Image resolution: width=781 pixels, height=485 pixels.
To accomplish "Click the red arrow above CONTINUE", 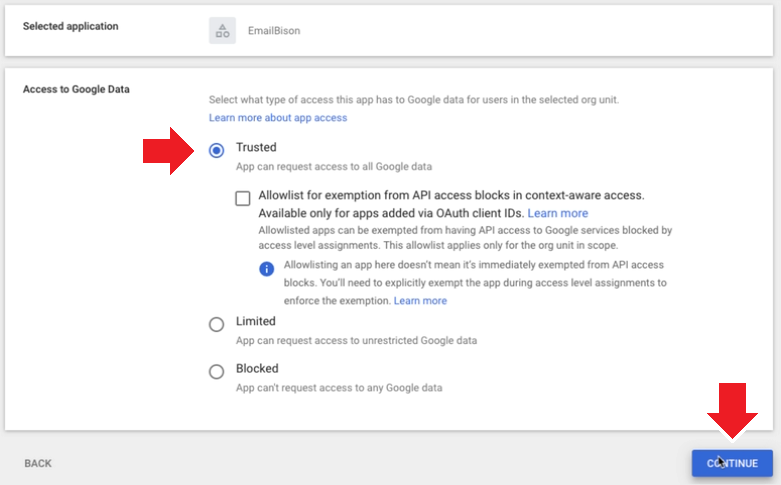I will point(732,411).
